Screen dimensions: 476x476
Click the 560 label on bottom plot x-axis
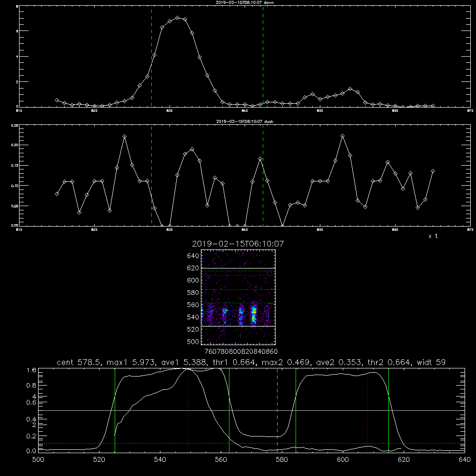tap(221, 459)
